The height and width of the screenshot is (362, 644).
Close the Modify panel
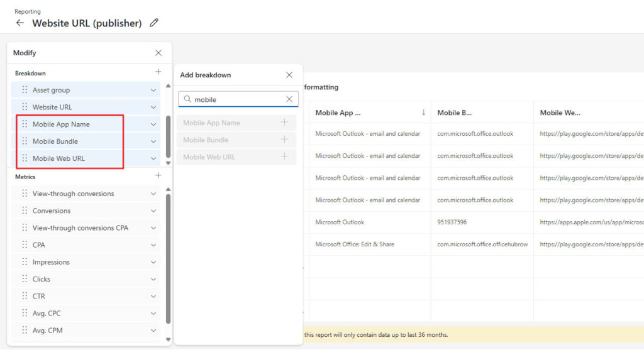(x=158, y=53)
